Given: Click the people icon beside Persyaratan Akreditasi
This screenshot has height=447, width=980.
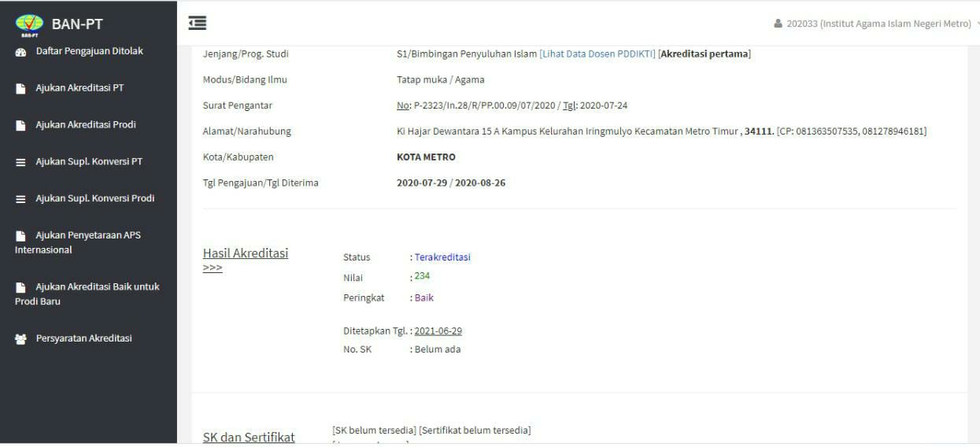Looking at the screenshot, I should [21, 339].
